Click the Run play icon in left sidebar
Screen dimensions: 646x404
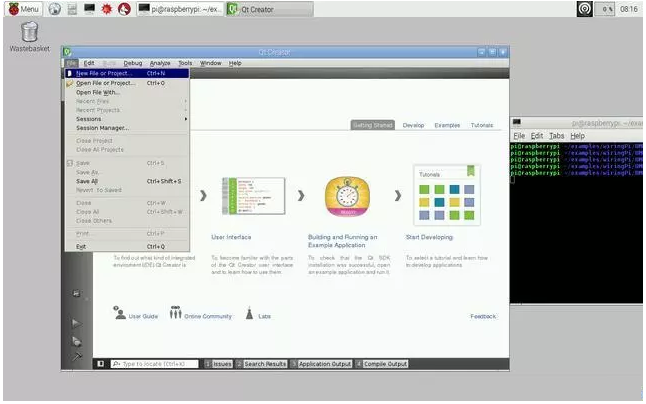coord(75,323)
